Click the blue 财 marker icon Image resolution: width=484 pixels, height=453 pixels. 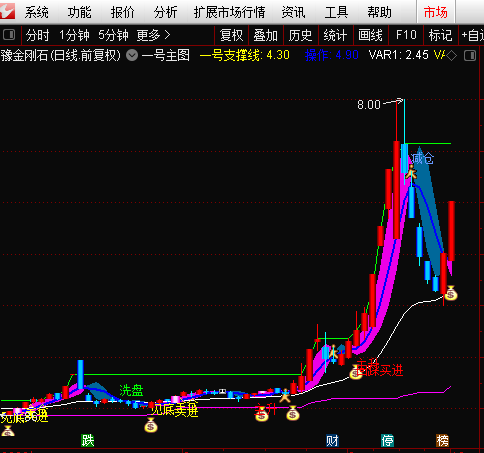pyautogui.click(x=332, y=441)
